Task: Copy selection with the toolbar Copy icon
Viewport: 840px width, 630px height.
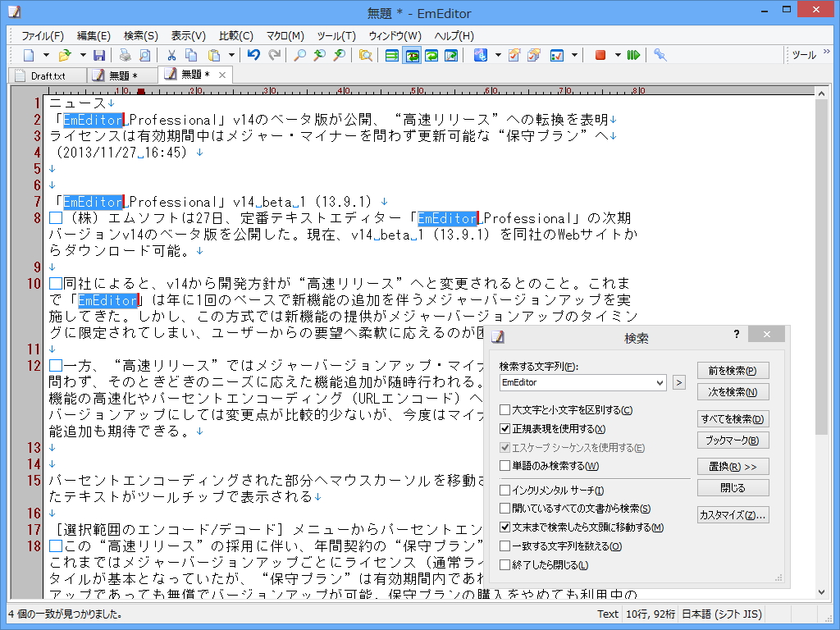Action: (190, 55)
